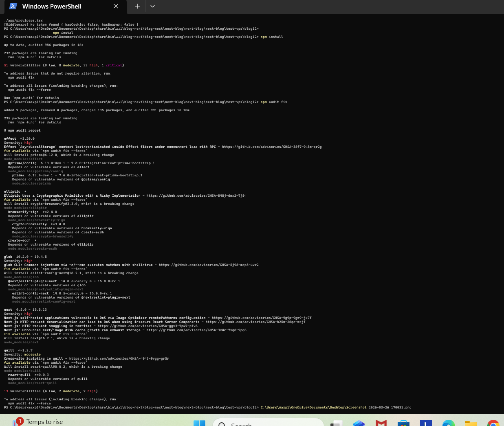Click the 'node_modules/effect' path
This screenshot has width=504, height=426.
pyautogui.click(x=23, y=159)
